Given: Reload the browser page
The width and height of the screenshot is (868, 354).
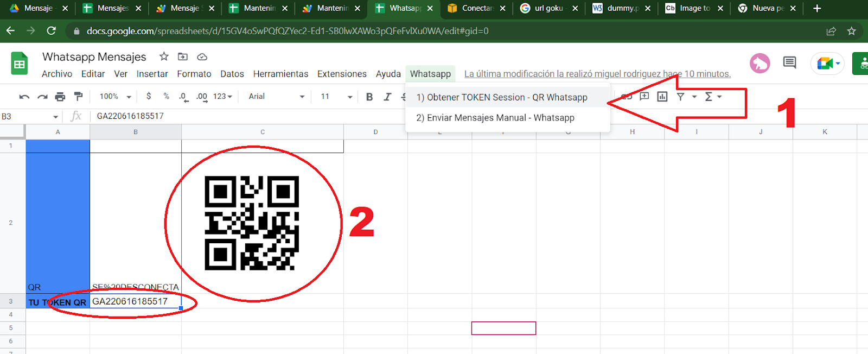Looking at the screenshot, I should click(x=52, y=31).
